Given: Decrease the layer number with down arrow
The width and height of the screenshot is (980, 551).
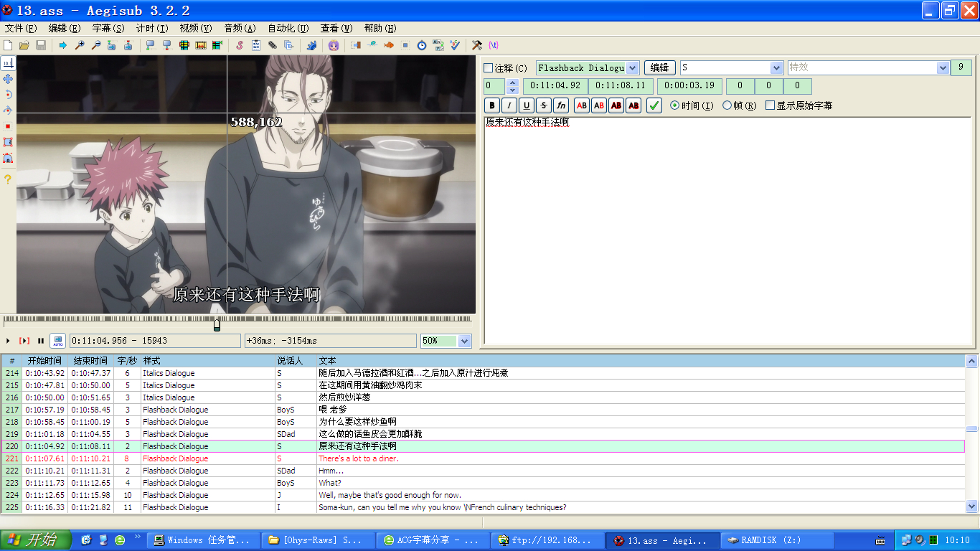Looking at the screenshot, I should [x=512, y=90].
